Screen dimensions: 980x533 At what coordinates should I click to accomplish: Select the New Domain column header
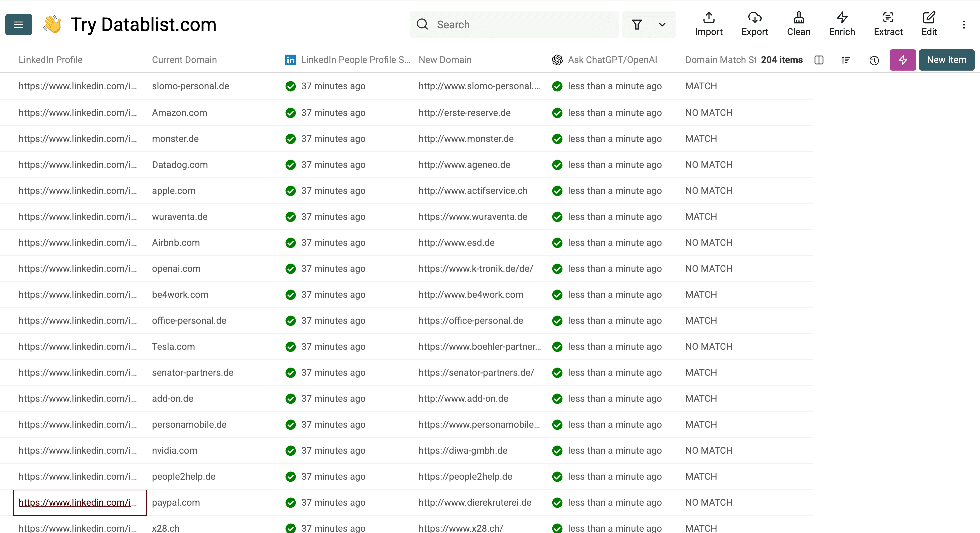445,60
